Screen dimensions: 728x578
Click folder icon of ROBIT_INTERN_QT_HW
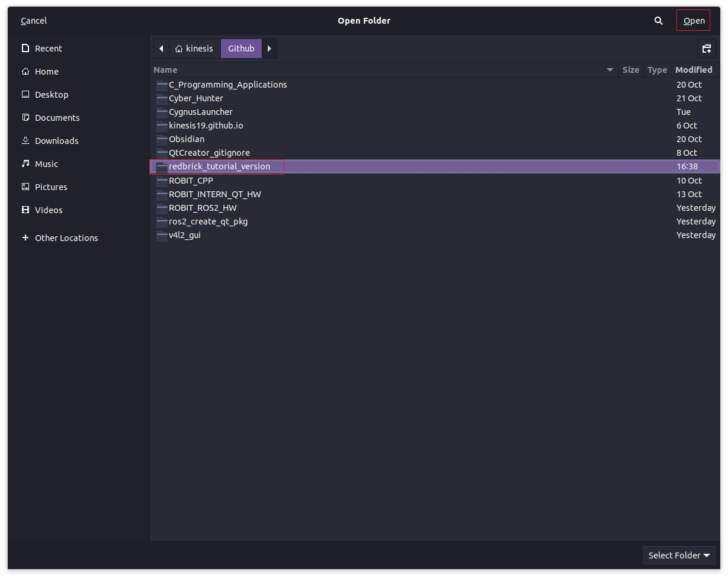coord(162,194)
